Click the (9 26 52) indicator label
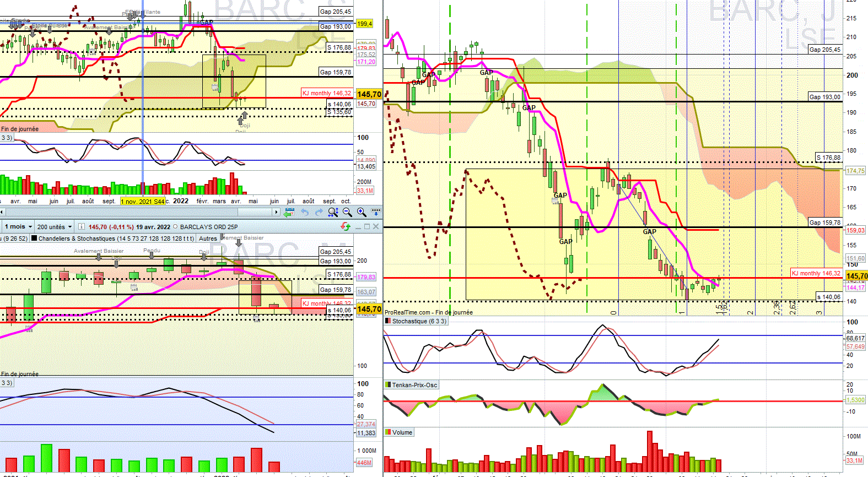Screen dimensions: 868x477 (x=14, y=238)
